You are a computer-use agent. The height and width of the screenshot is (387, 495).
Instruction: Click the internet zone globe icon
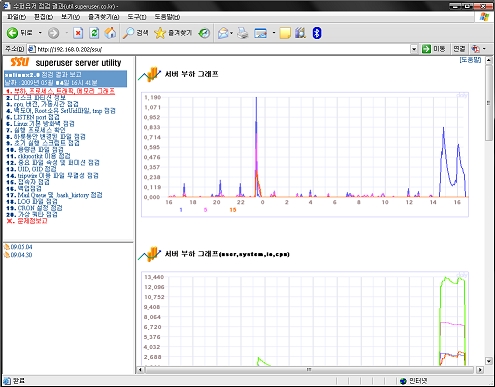point(403,381)
